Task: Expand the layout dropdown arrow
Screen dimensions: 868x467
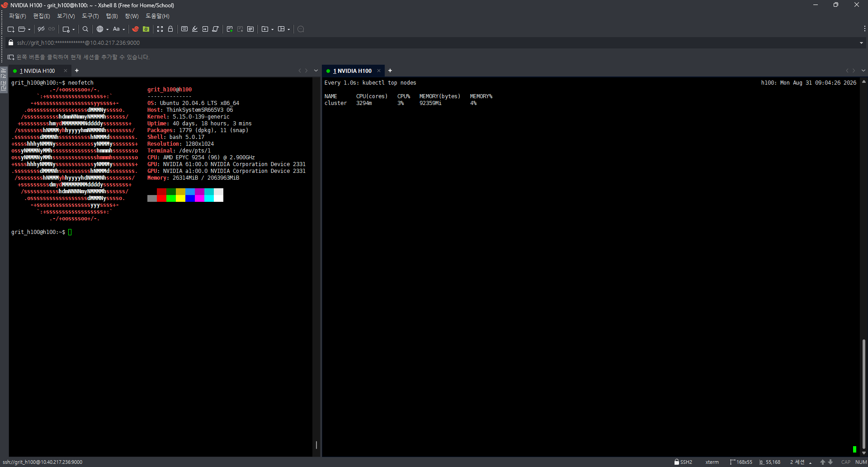Action: (289, 29)
